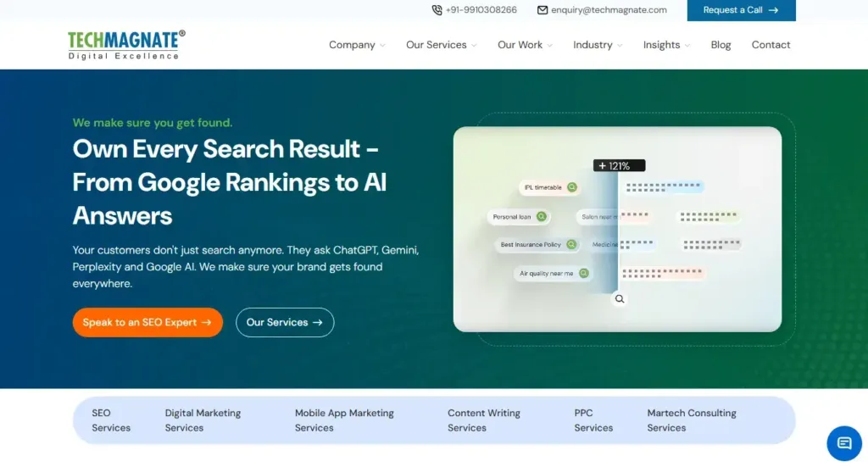The height and width of the screenshot is (467, 868).
Task: Select SEO Services tab
Action: point(111,420)
